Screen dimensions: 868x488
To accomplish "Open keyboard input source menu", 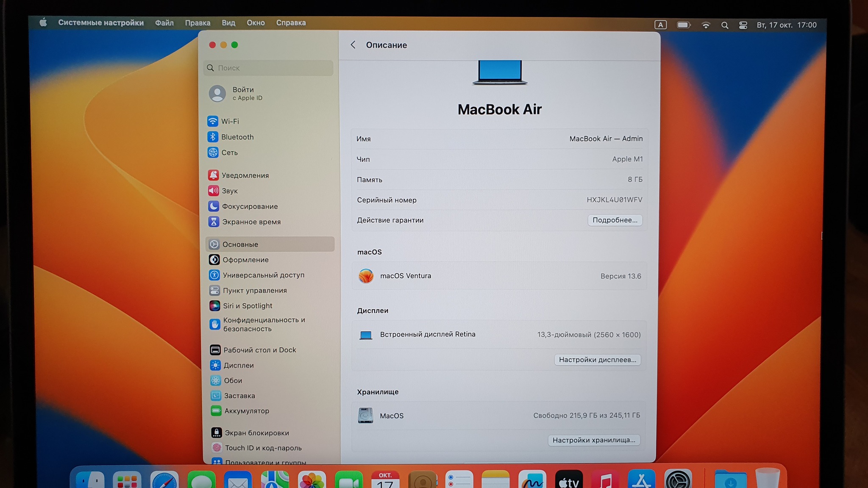I will 660,25.
